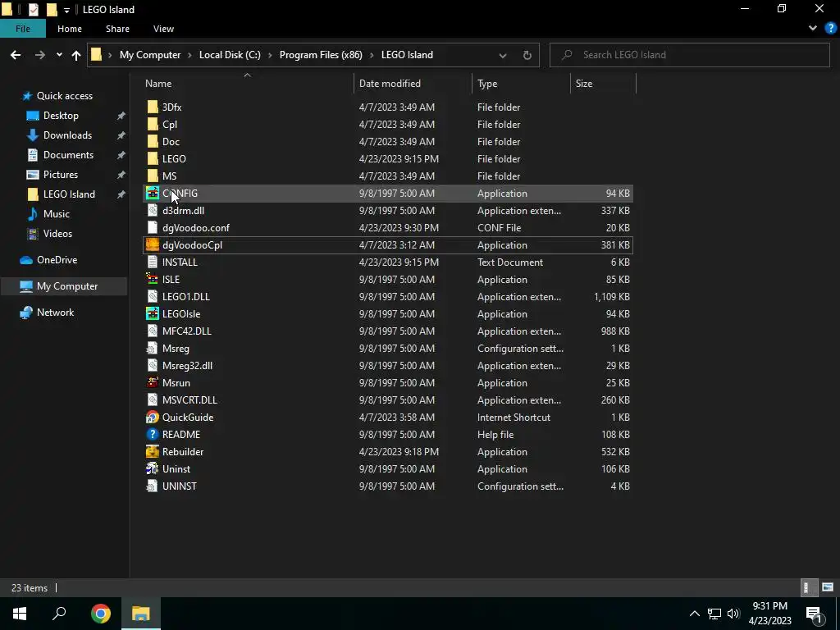
Task: Select the d3drm.dll file icon
Action: [x=153, y=211]
